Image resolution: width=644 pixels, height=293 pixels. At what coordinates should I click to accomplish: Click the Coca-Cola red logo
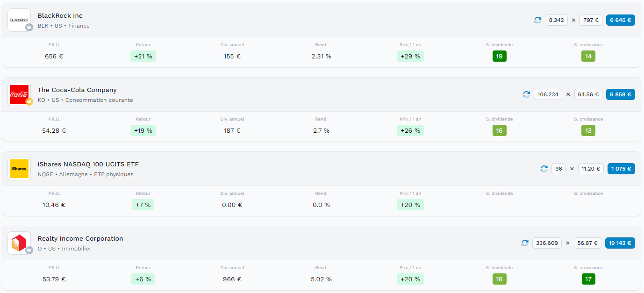coord(19,94)
